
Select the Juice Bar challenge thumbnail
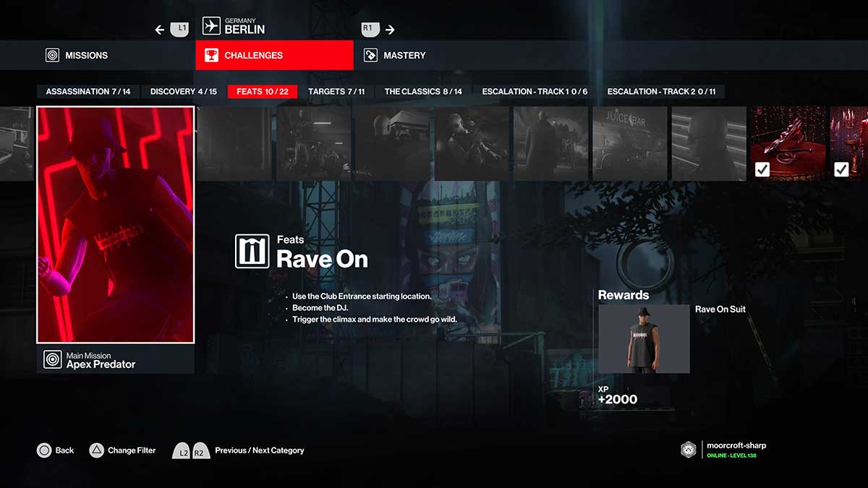click(x=629, y=142)
